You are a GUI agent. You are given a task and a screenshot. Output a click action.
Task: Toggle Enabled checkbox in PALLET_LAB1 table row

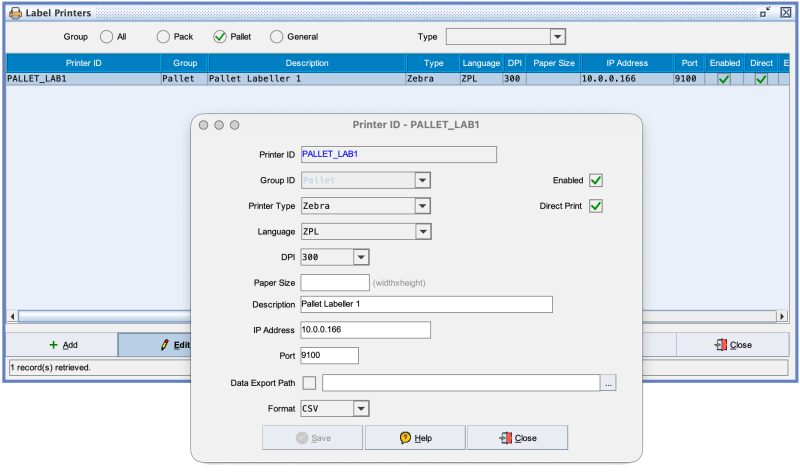tap(724, 79)
